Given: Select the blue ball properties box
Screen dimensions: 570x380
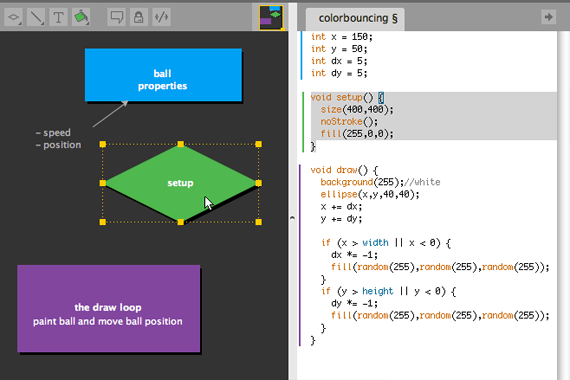Looking at the screenshot, I should [163, 75].
